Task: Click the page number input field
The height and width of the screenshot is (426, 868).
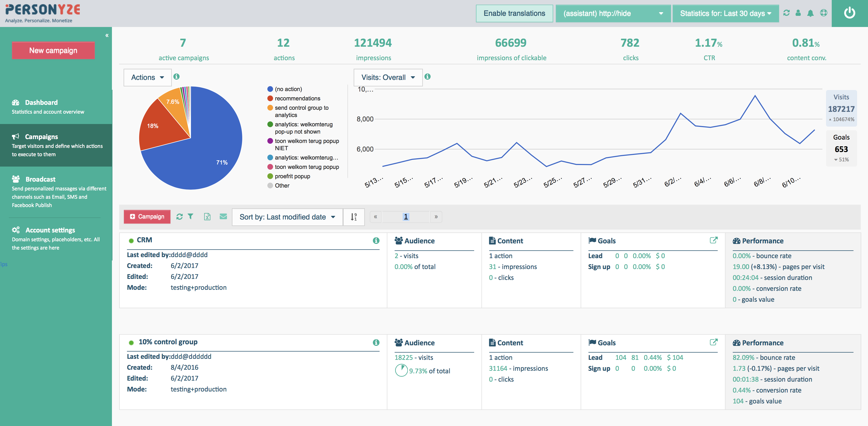Action: [x=406, y=217]
